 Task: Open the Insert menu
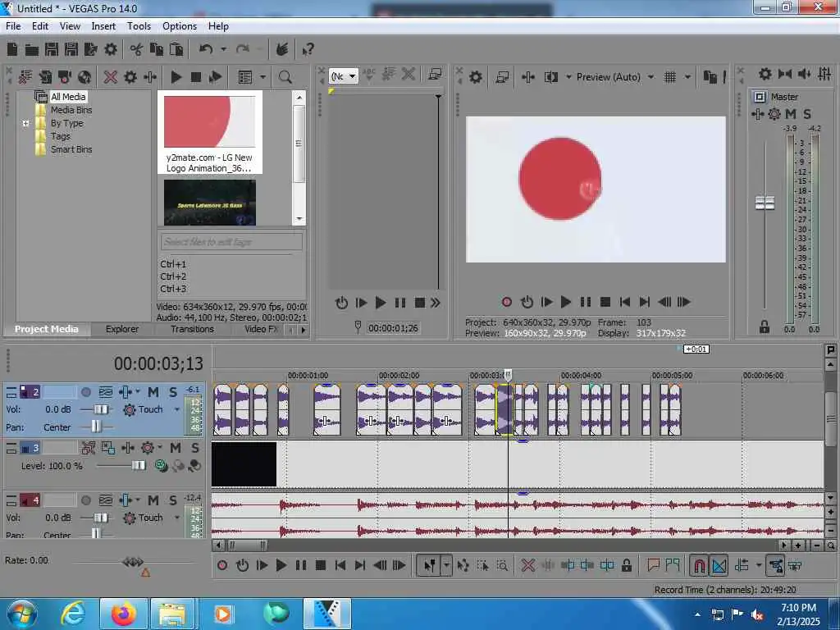coord(103,26)
